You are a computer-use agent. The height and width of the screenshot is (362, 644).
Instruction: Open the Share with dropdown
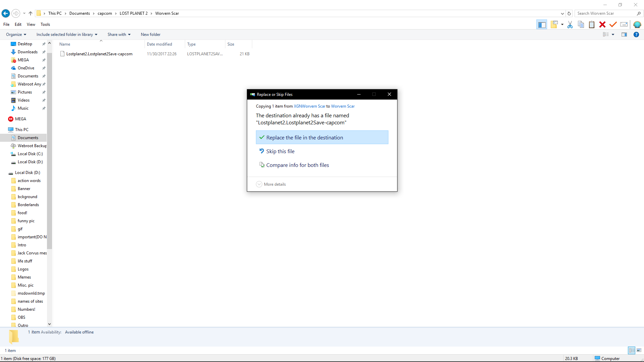pos(119,35)
